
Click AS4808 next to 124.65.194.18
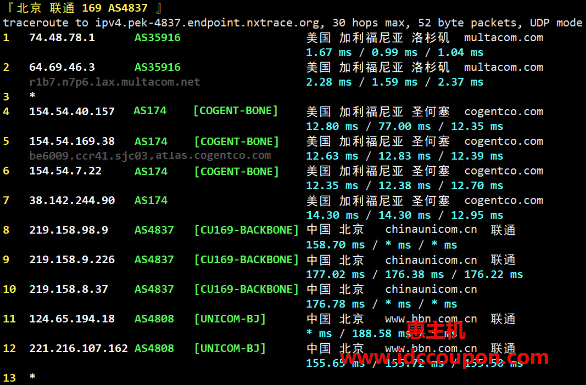pyautogui.click(x=154, y=319)
